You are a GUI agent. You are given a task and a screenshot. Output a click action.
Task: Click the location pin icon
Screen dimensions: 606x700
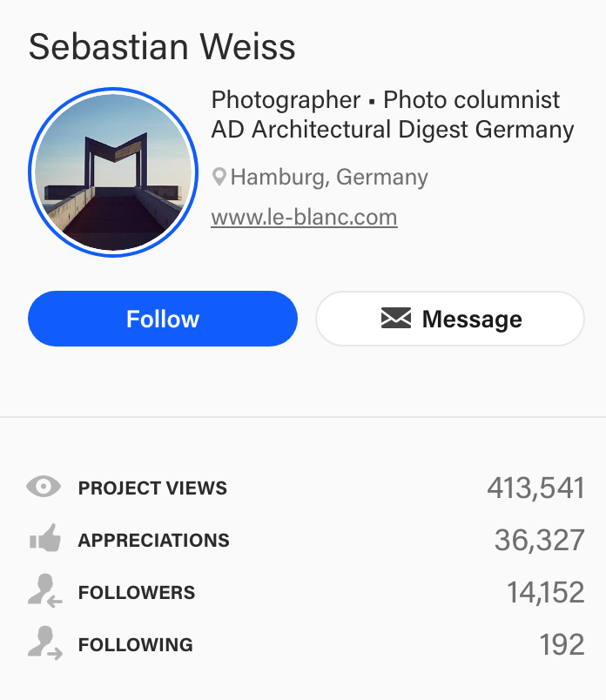point(219,177)
